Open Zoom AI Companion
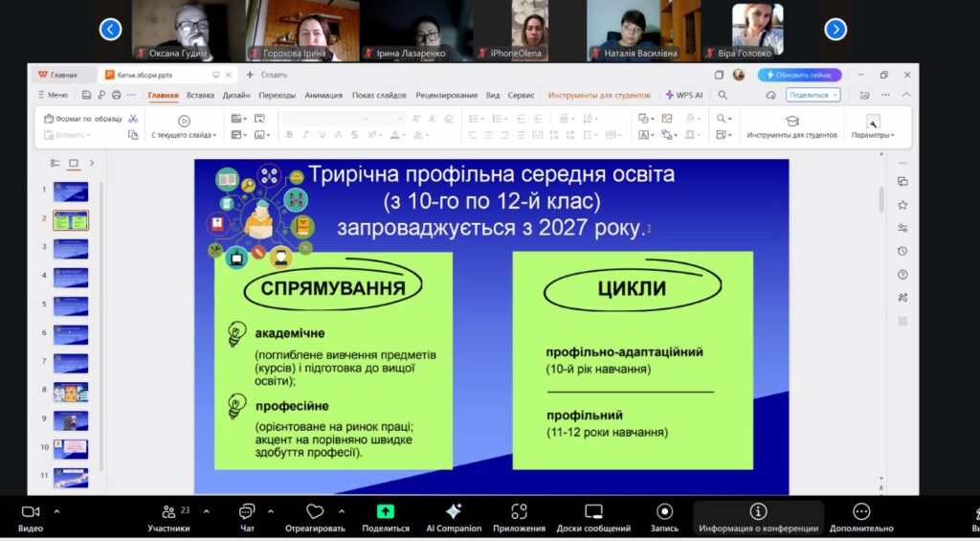 [x=454, y=511]
